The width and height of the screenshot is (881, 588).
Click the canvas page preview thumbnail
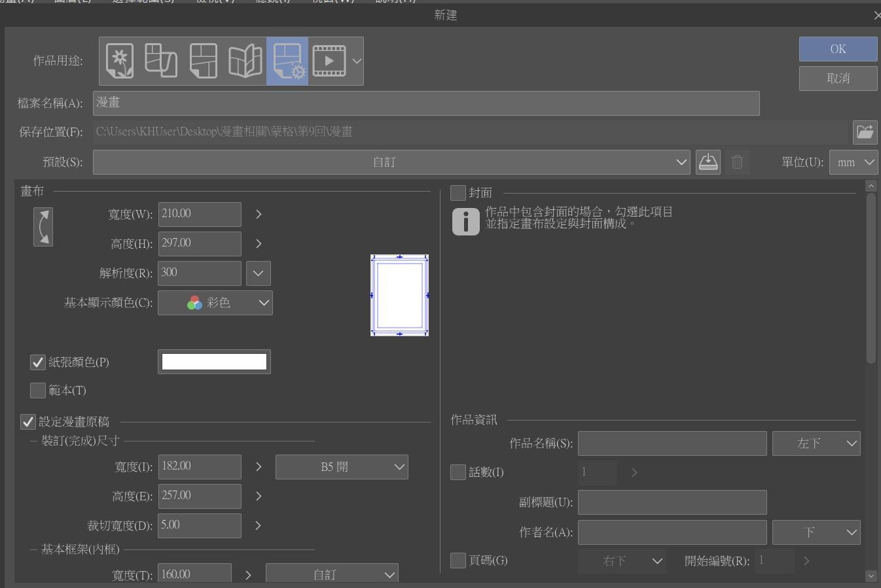coord(400,295)
